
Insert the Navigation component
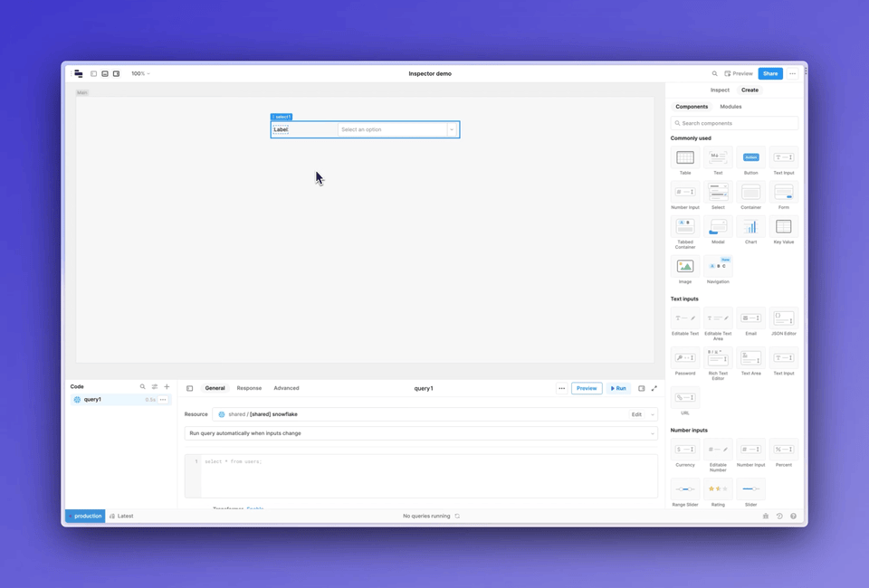(718, 265)
